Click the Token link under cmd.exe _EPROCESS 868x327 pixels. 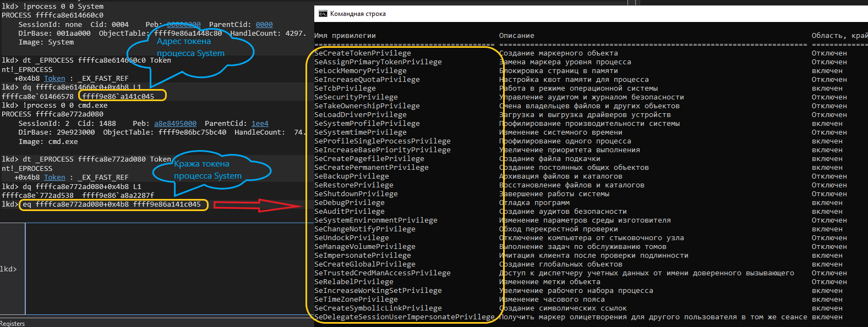pos(54,178)
